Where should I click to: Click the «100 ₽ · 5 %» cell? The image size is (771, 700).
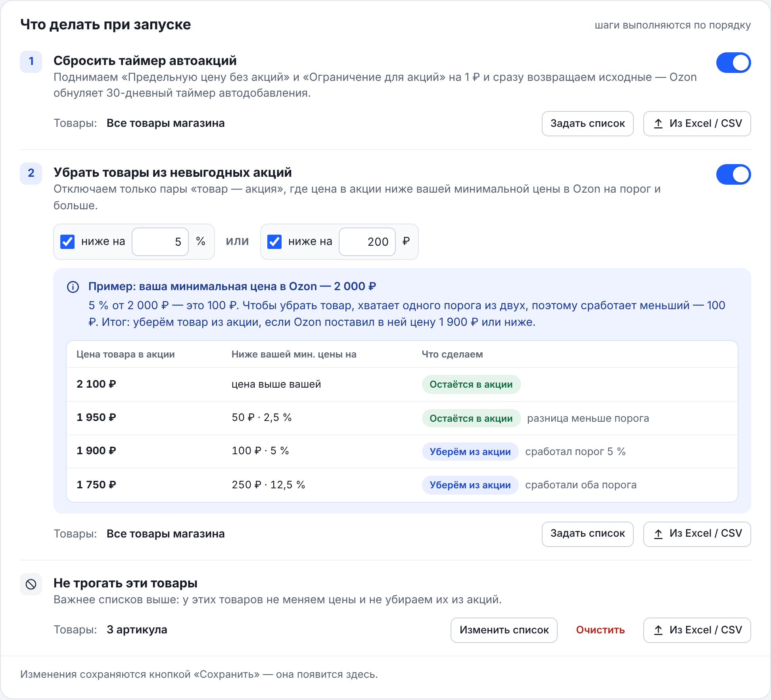[260, 451]
